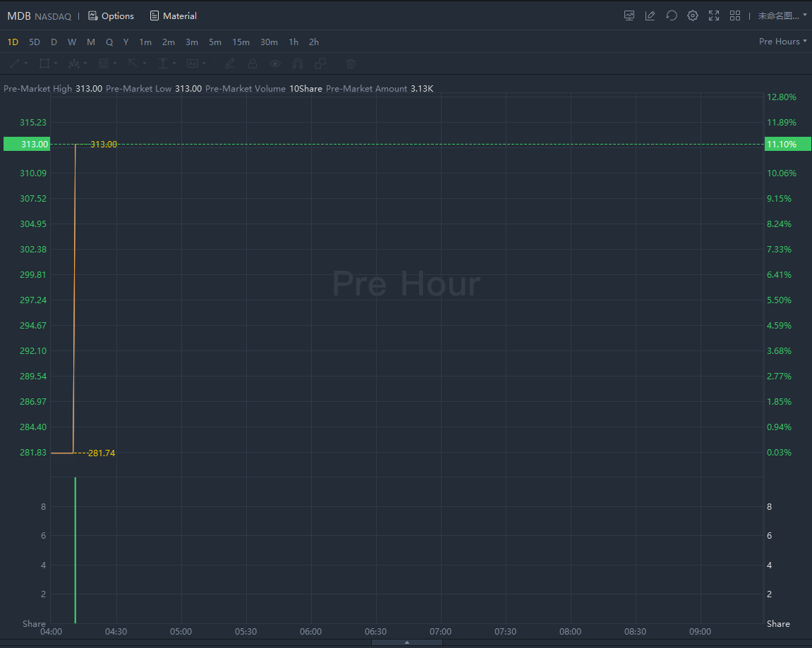Select the measure range tool
The width and height of the screenshot is (812, 648).
pos(163,63)
